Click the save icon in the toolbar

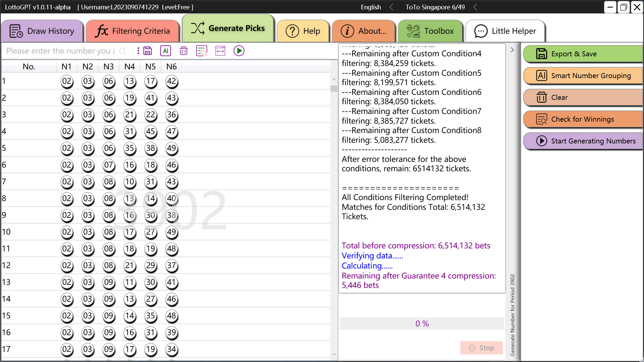tap(148, 51)
